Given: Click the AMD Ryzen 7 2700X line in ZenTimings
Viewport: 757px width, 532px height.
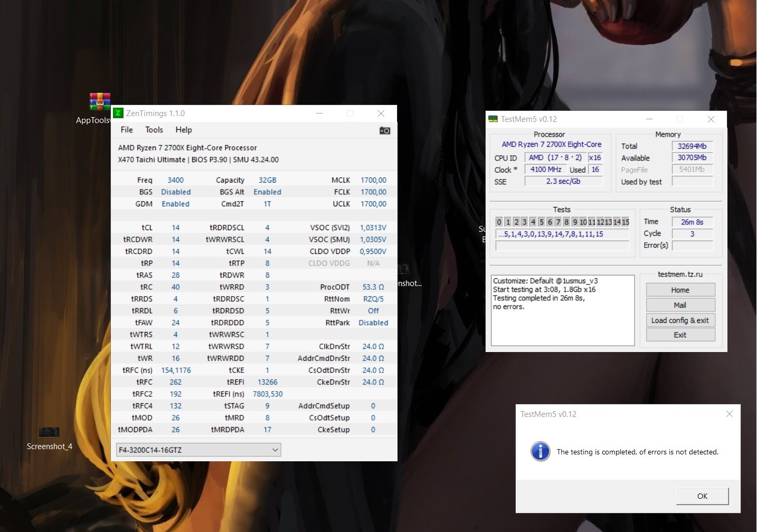Looking at the screenshot, I should (x=187, y=148).
